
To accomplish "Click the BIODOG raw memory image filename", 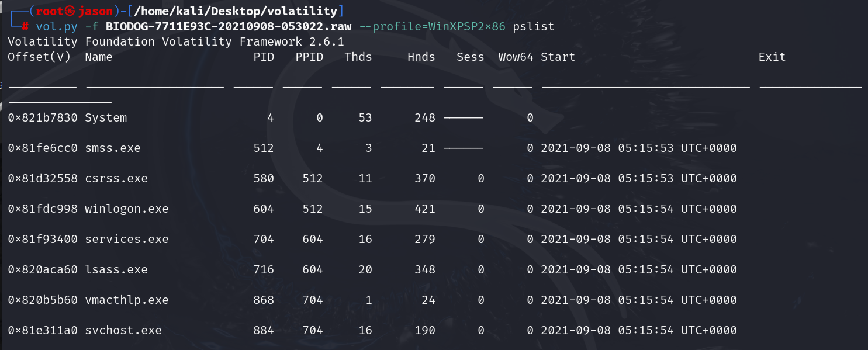I will pos(228,27).
